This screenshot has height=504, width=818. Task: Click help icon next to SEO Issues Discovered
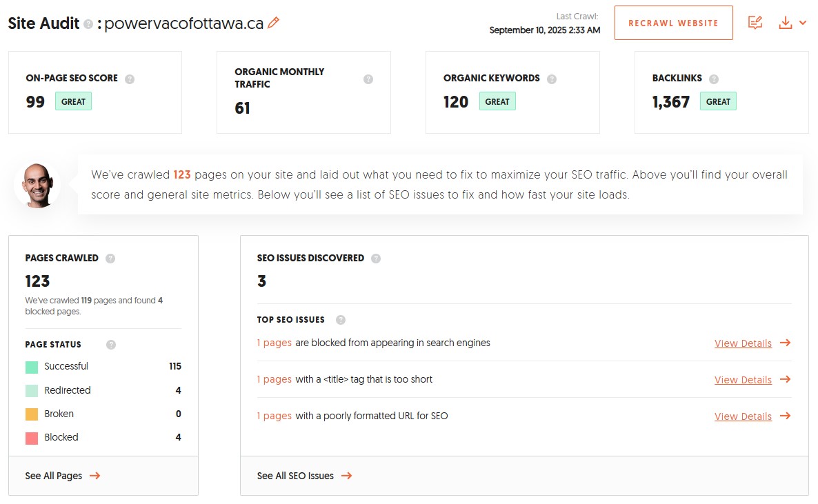coord(376,259)
